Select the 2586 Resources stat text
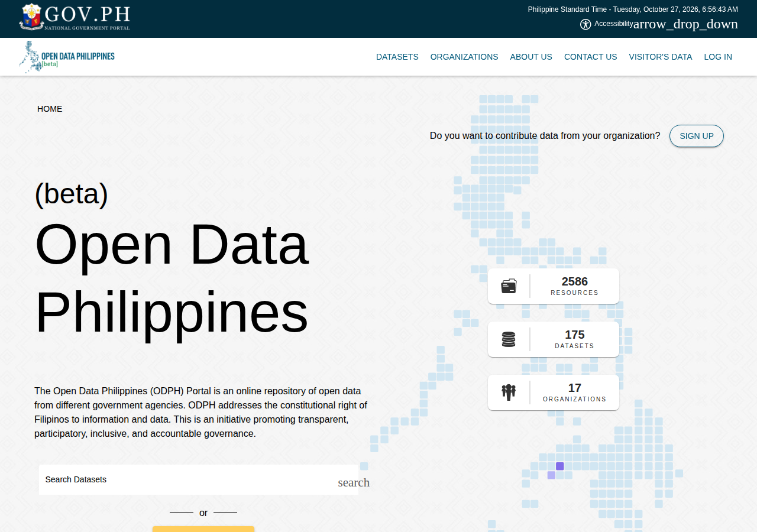 pos(575,286)
